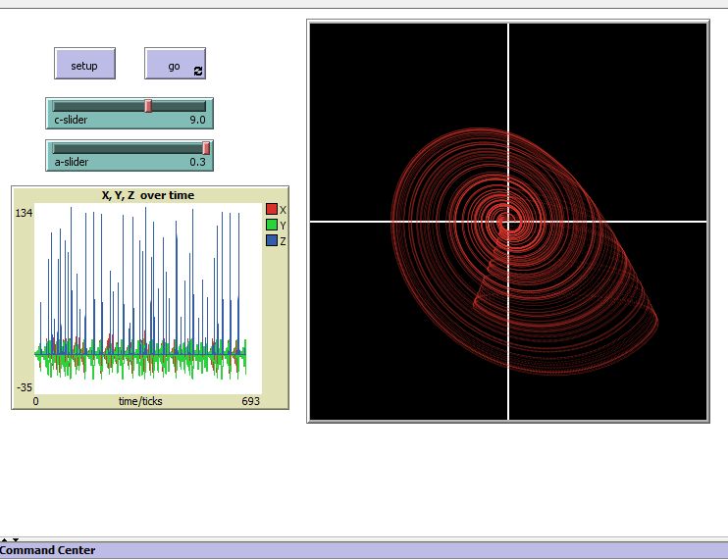Click the plot's maximum x-value 693
Screen dimensions: 728x560
(x=251, y=402)
